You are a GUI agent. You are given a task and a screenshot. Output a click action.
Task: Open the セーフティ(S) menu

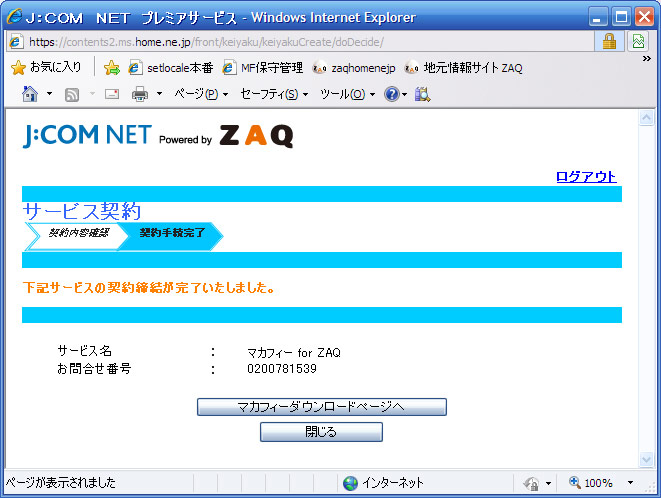(274, 94)
